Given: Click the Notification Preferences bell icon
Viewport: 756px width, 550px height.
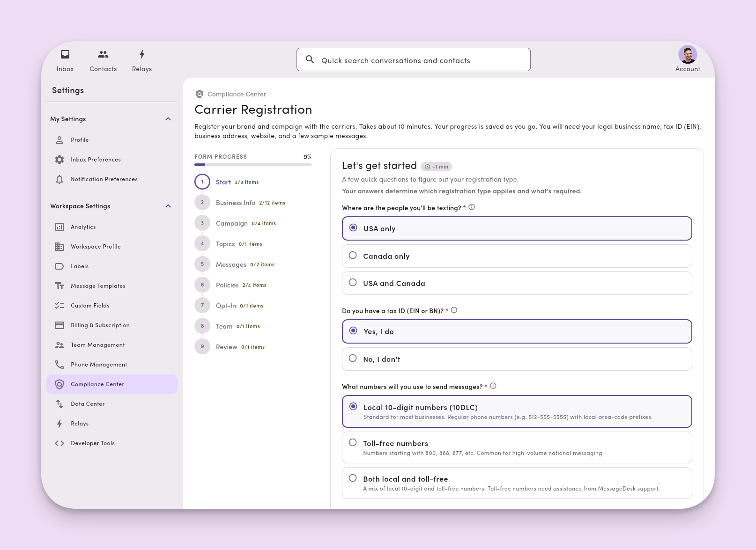Looking at the screenshot, I should pyautogui.click(x=59, y=179).
